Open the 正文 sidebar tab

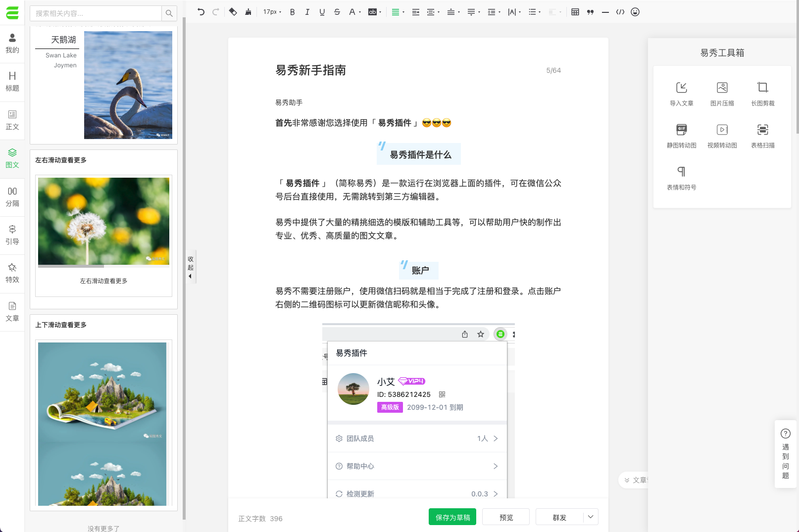[12, 120]
